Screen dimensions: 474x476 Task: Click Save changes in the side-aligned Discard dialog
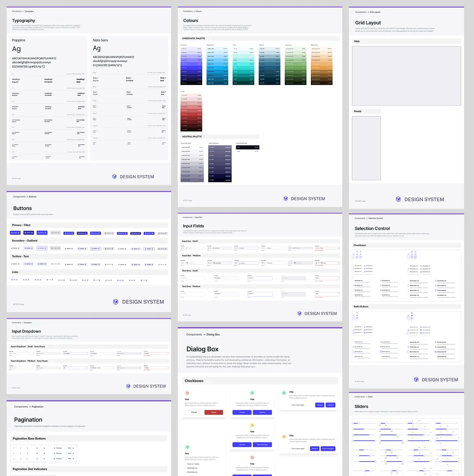328,449
